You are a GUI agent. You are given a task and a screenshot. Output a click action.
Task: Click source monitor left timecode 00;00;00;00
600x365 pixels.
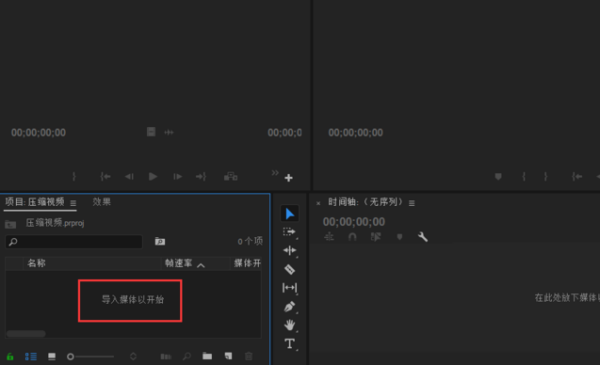click(x=38, y=132)
